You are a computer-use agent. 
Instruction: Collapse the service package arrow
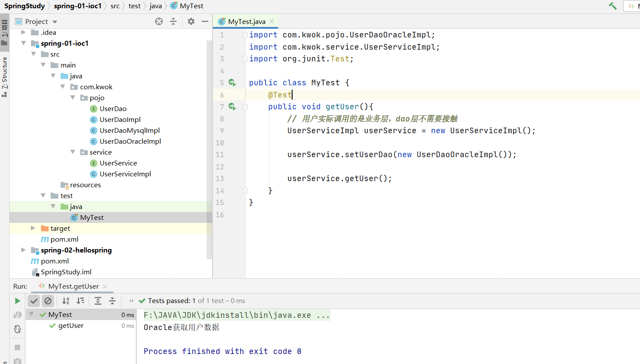point(73,152)
